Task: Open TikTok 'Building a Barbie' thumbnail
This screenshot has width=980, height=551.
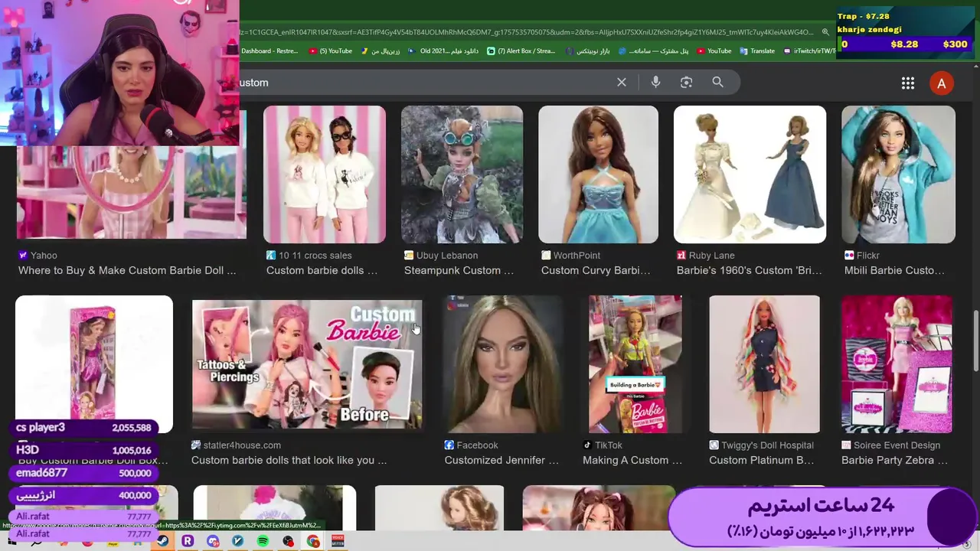Action: (635, 364)
